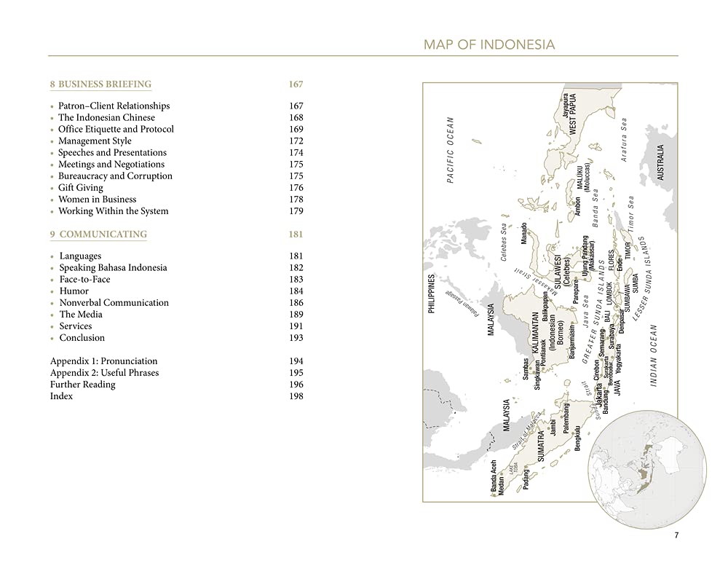
Task: Select the "Nonverbal Communication" entry
Action: [114, 302]
